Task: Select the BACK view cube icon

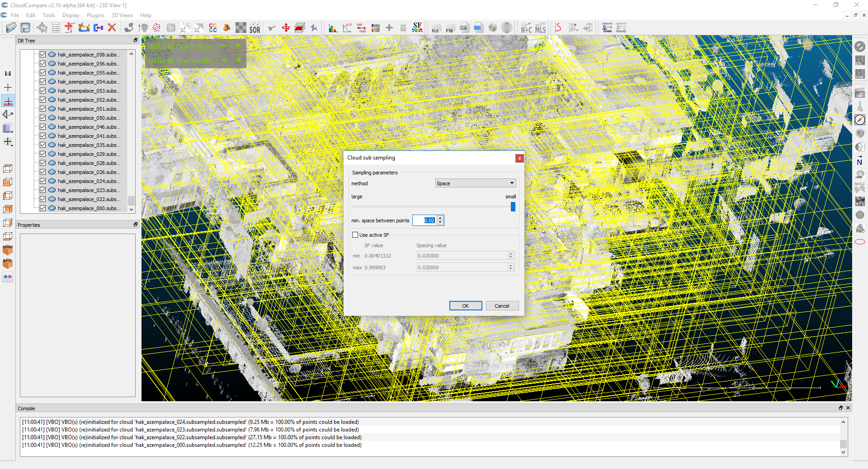Action: click(8, 263)
